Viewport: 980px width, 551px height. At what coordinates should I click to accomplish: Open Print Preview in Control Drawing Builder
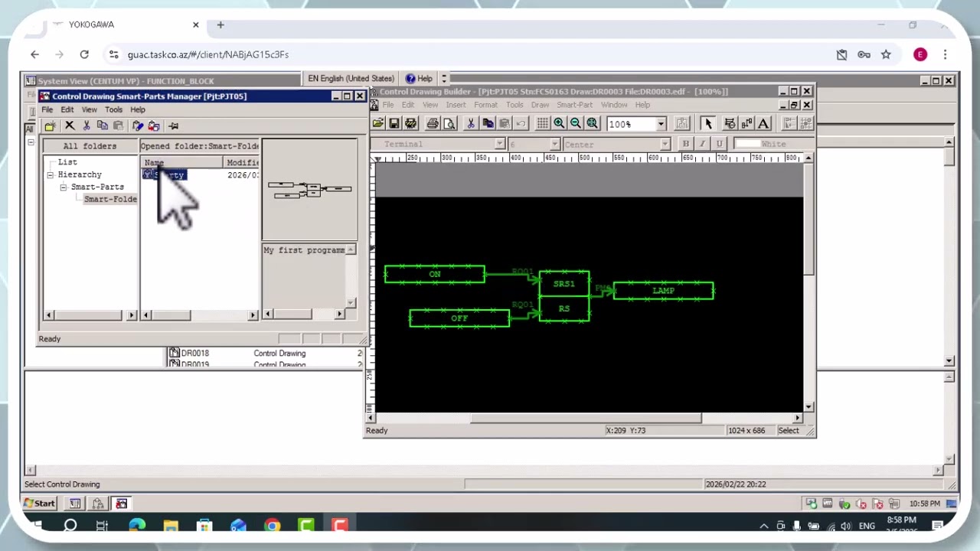[449, 123]
